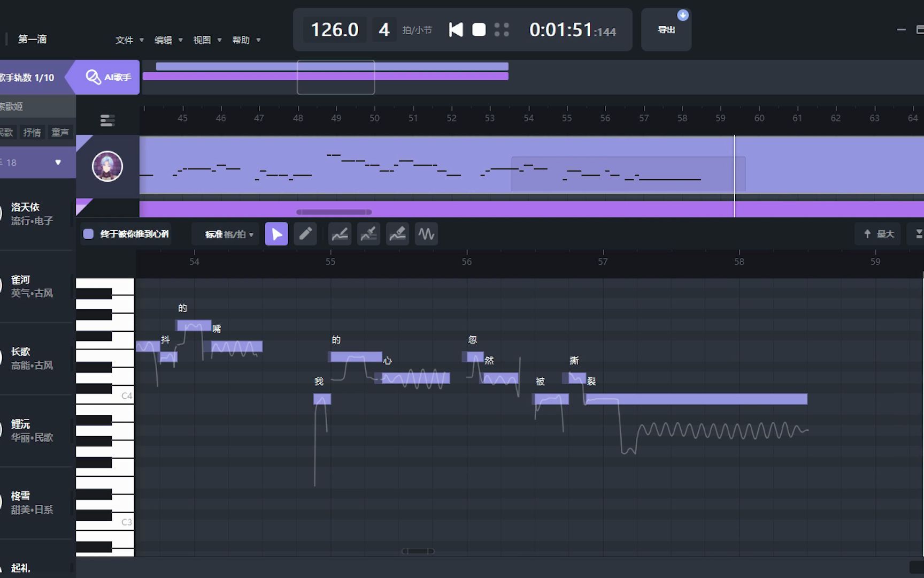Click the 0:01:51 time display
The height and width of the screenshot is (578, 924).
[x=572, y=30]
